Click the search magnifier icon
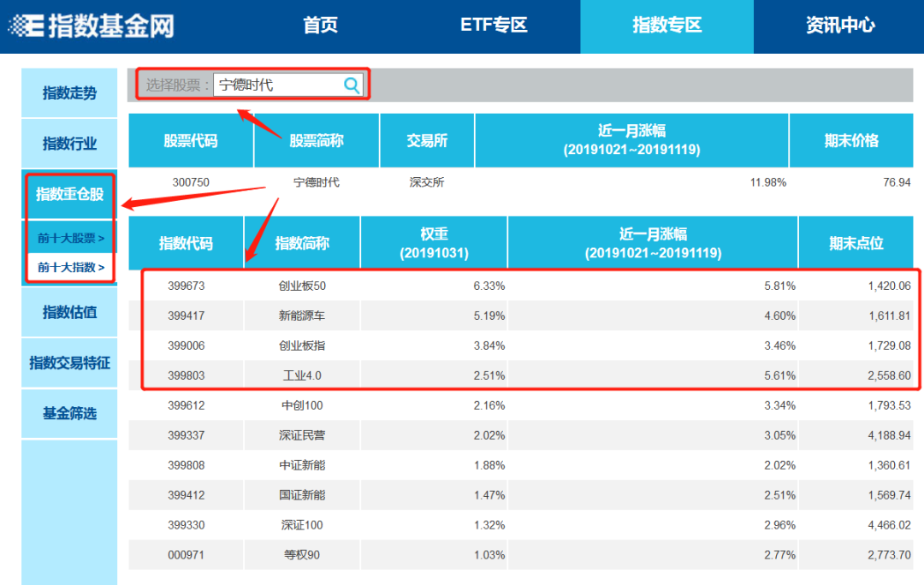This screenshot has height=585, width=924. pos(352,86)
